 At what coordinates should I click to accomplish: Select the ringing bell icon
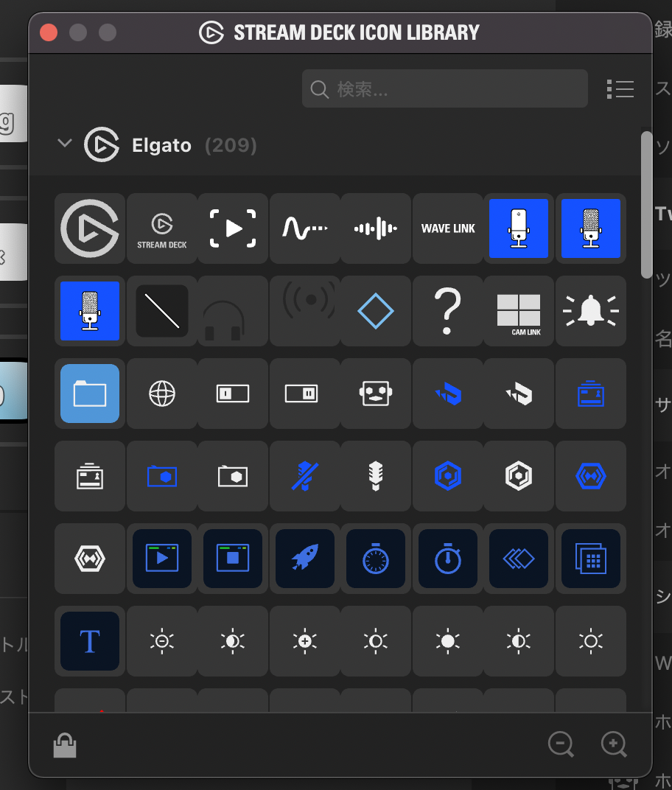590,311
